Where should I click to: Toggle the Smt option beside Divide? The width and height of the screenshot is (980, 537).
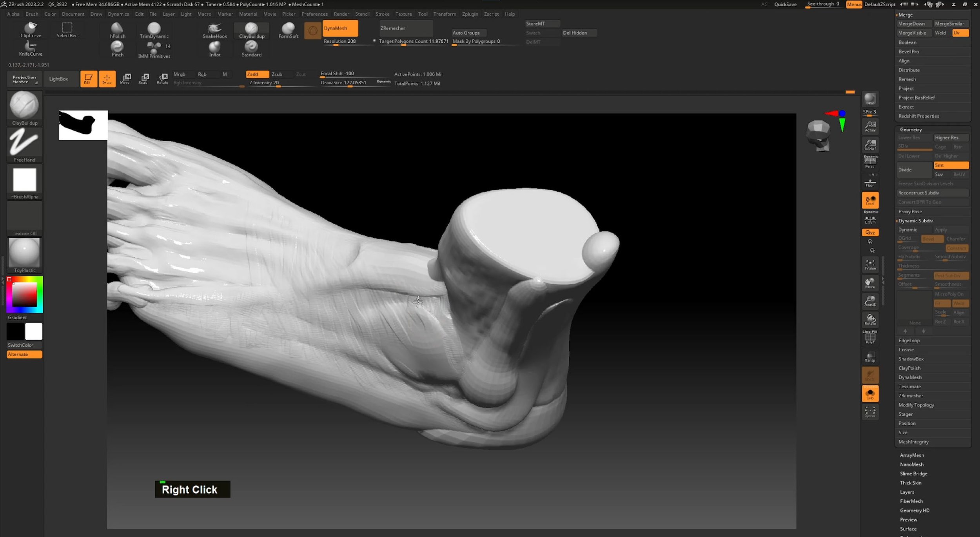tap(951, 165)
